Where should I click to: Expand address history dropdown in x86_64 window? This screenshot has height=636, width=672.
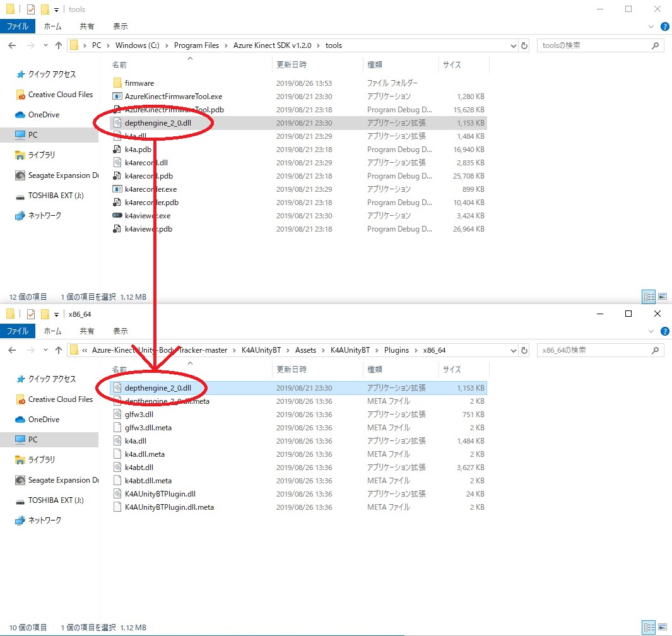point(513,350)
